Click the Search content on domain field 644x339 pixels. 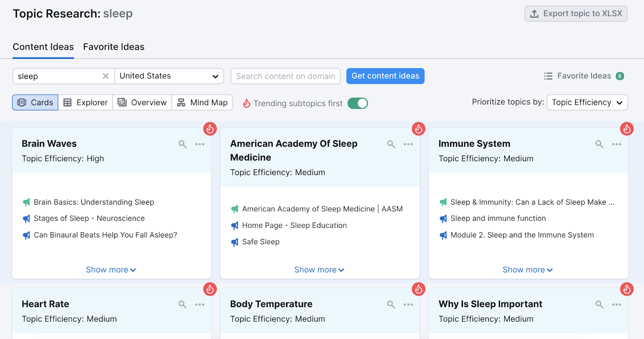tap(285, 76)
